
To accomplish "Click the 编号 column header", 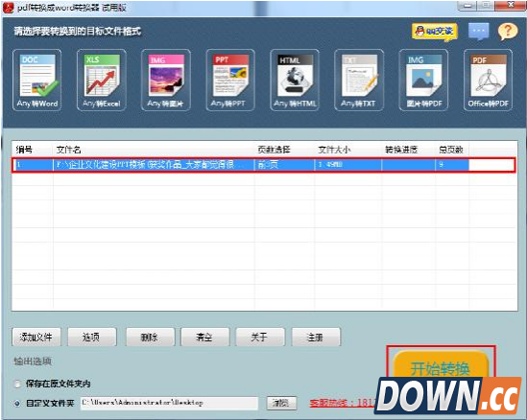I will tap(33, 150).
